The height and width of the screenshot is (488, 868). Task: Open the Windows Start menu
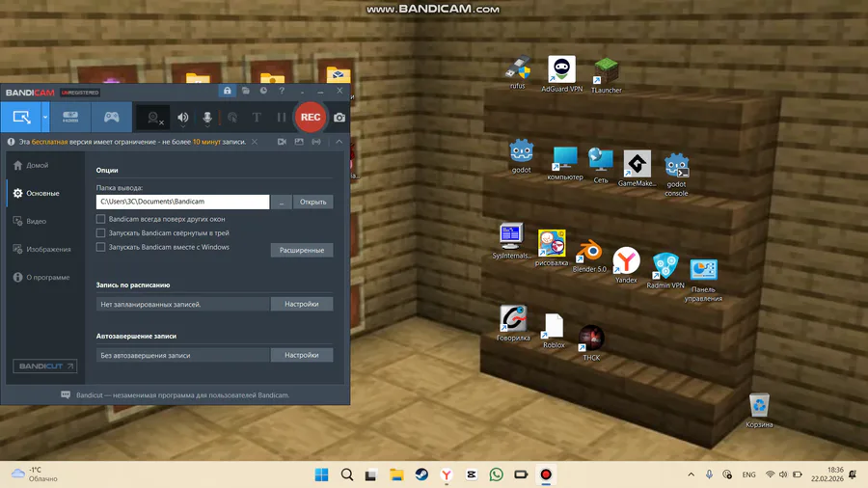click(x=321, y=474)
